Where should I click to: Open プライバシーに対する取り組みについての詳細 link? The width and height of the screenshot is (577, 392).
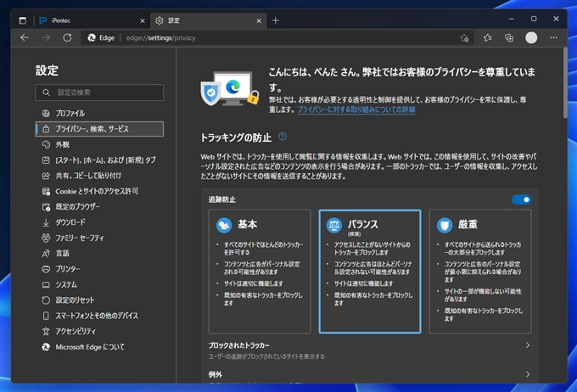(x=356, y=109)
